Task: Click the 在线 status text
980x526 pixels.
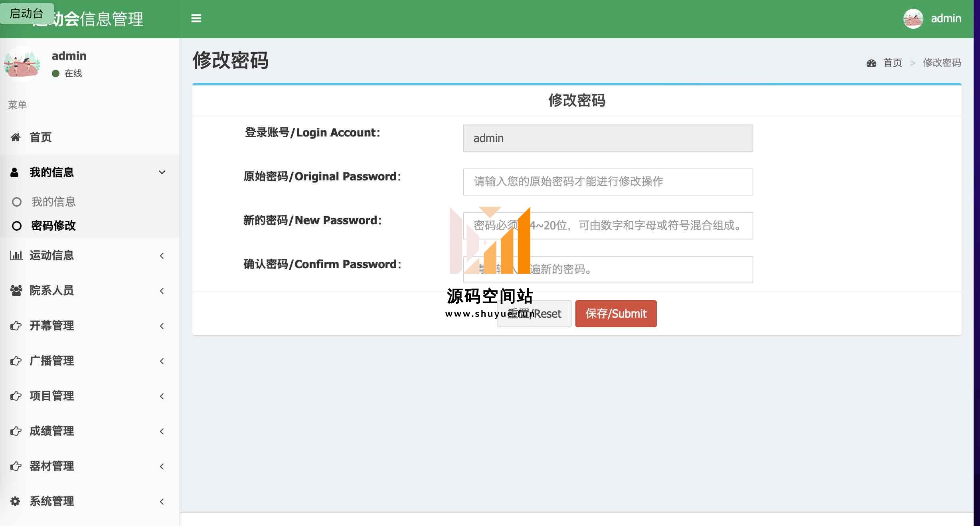Action: click(73, 73)
